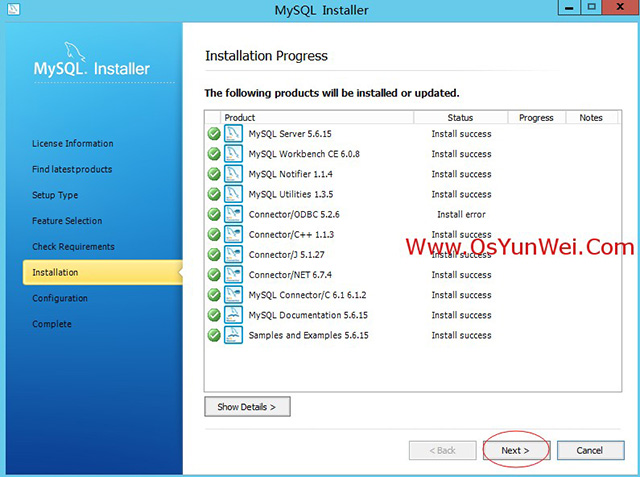Image resolution: width=640 pixels, height=477 pixels.
Task: Click the product icon for MySQL Server 5.6.15
Action: (x=233, y=133)
